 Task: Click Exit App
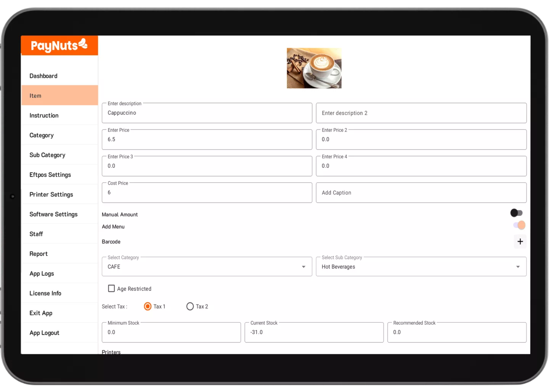point(41,313)
